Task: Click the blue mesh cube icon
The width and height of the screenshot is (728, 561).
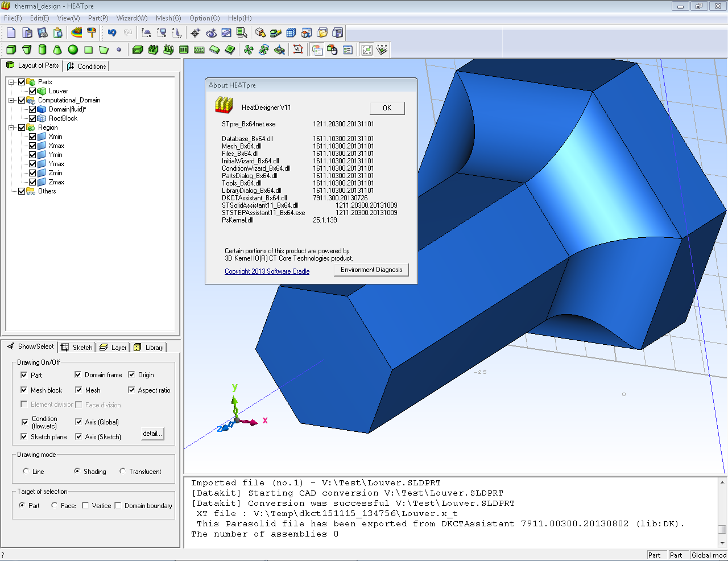Action: click(x=291, y=32)
